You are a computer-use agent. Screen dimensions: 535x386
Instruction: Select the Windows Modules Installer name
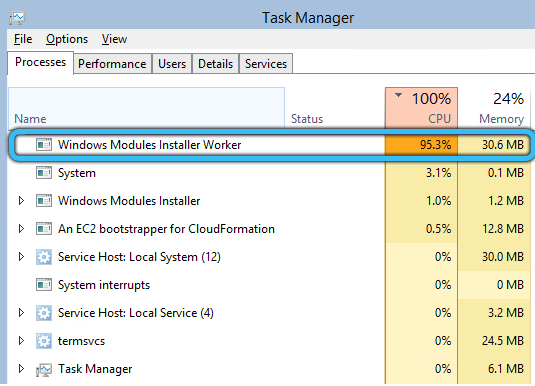pos(129,201)
